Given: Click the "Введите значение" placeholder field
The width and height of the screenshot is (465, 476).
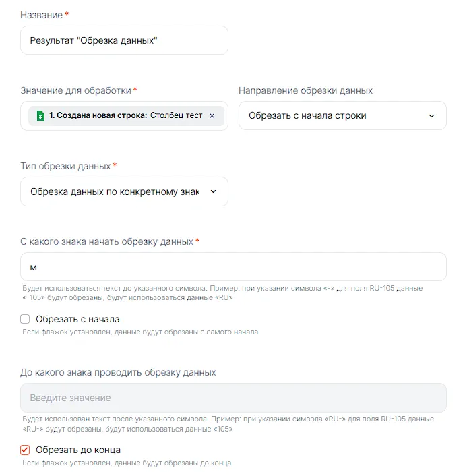Looking at the screenshot, I should [233, 398].
